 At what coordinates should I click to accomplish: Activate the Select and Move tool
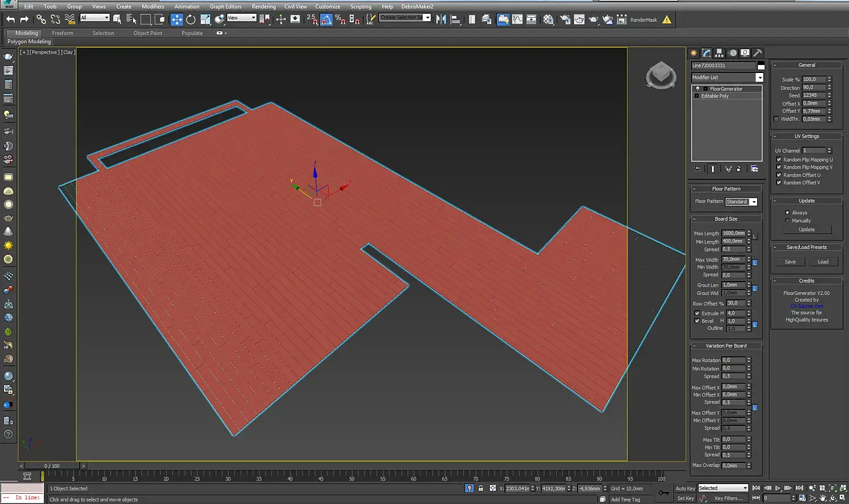pos(177,19)
